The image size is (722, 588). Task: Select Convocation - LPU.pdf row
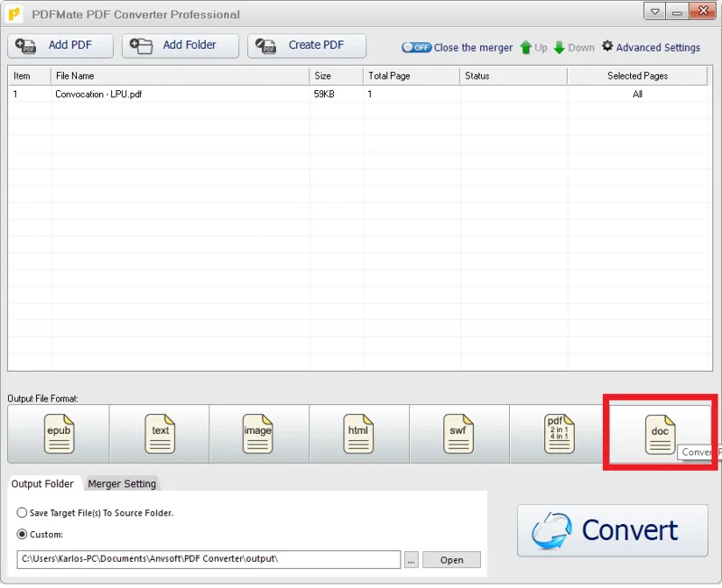pyautogui.click(x=357, y=94)
